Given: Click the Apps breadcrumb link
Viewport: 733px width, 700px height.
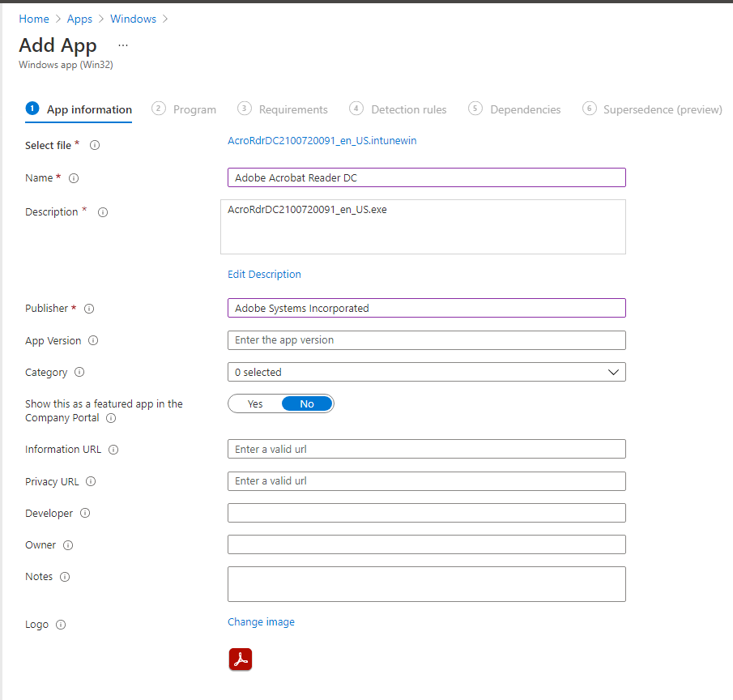Looking at the screenshot, I should 79,19.
